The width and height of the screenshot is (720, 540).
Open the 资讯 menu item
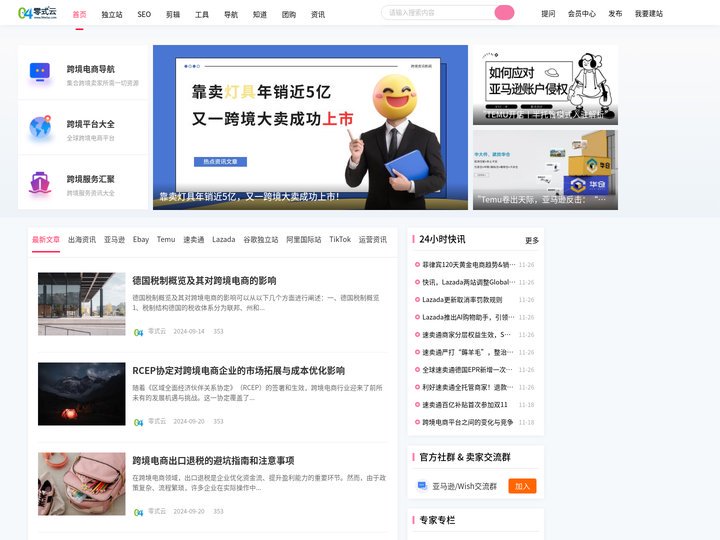tap(318, 15)
